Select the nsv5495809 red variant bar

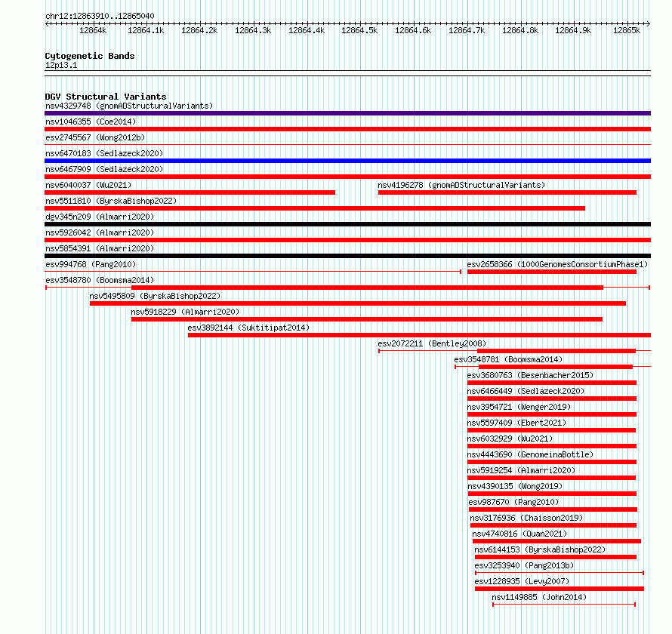pos(358,303)
